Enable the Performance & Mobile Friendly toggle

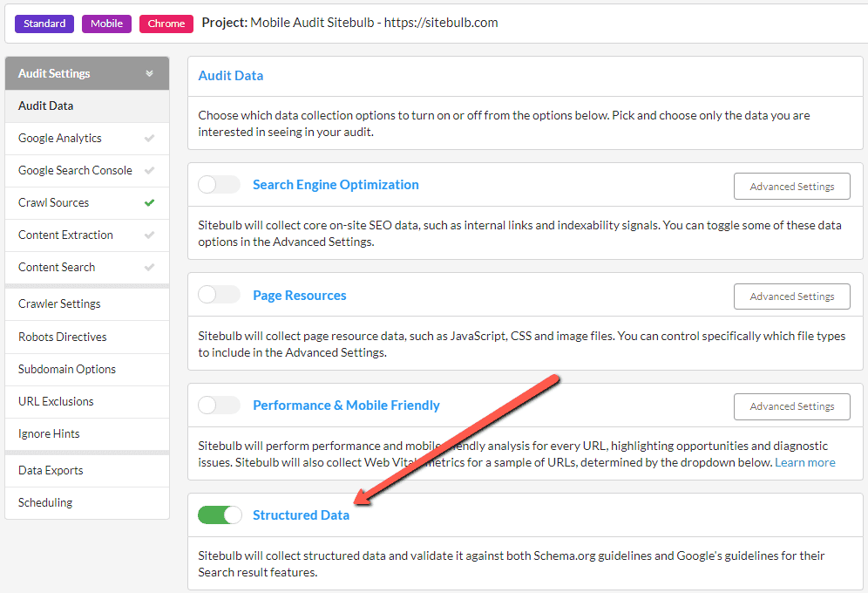click(x=220, y=405)
